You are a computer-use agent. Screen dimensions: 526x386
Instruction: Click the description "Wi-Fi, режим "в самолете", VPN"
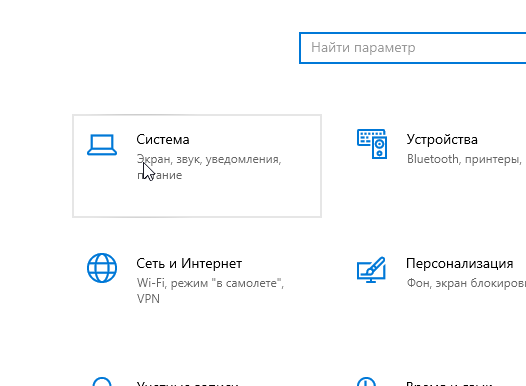[x=210, y=291]
